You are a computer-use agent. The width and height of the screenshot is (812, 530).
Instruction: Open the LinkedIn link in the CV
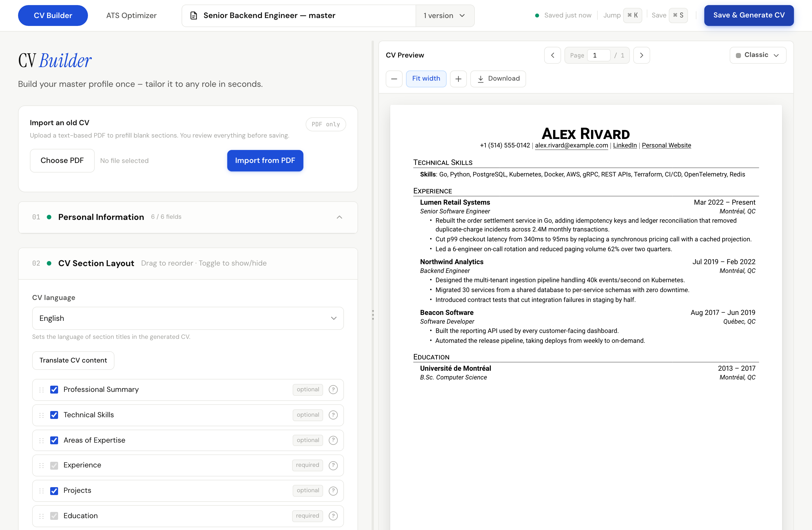coord(625,145)
